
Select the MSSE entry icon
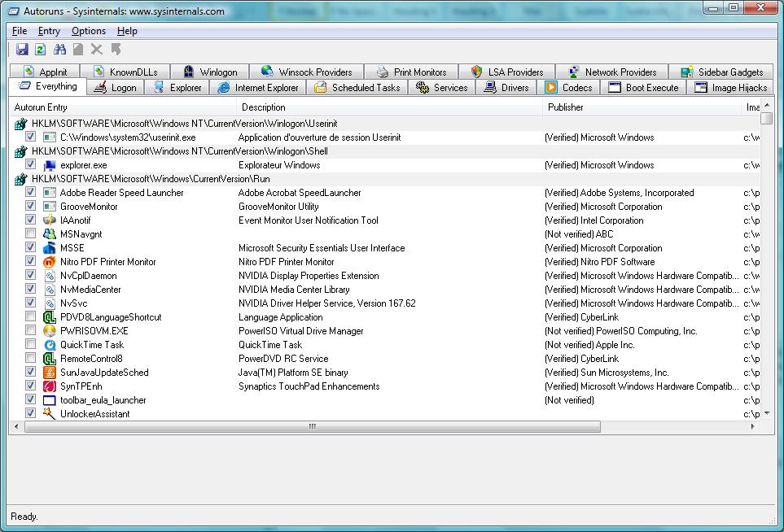point(49,248)
